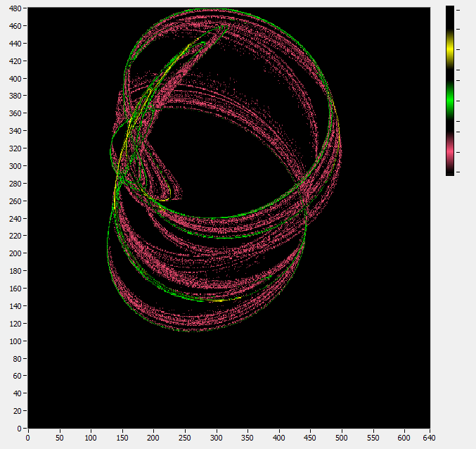Select the 350 horizontal axis label
The height and width of the screenshot is (449, 476).
click(x=247, y=438)
